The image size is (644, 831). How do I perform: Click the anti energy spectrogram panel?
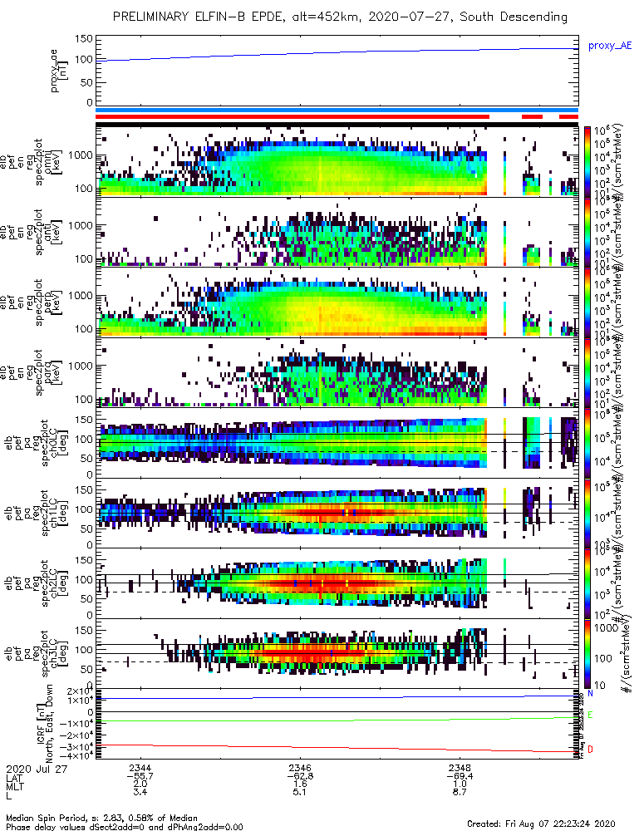337,232
